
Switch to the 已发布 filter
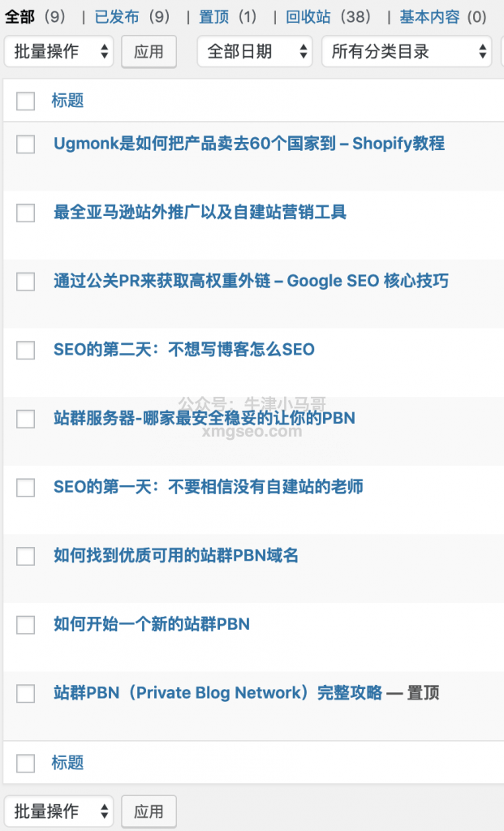point(116,16)
